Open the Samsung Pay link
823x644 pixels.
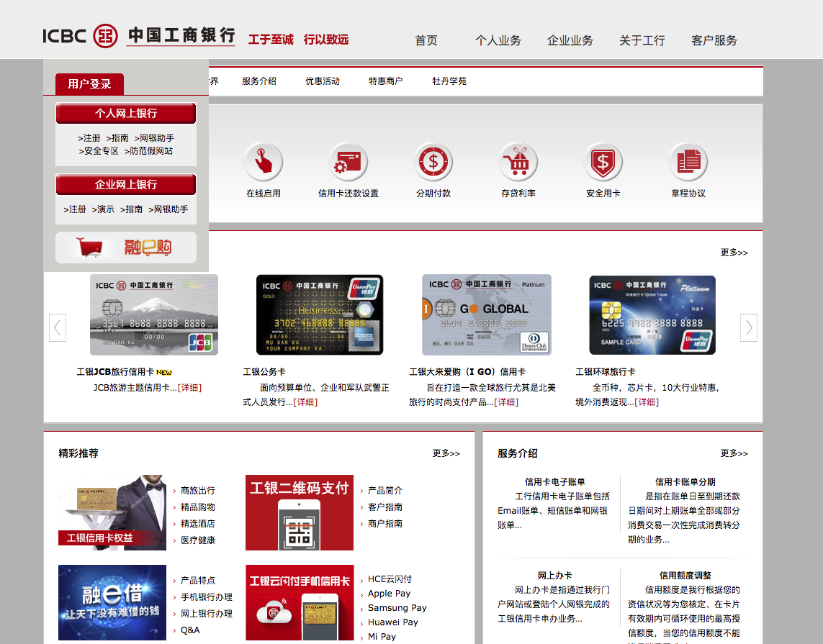click(397, 608)
